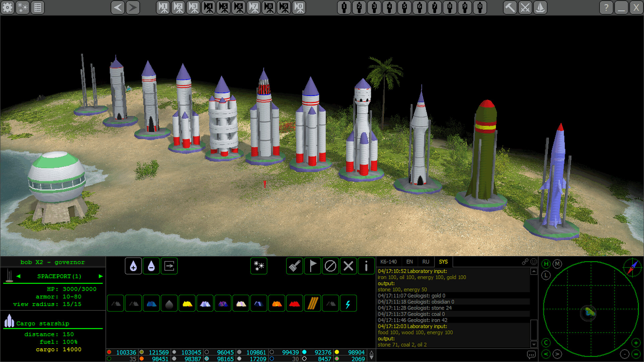Viewport: 644px width, 362px height.
Task: Select the water add droplet tool
Action: click(x=133, y=266)
